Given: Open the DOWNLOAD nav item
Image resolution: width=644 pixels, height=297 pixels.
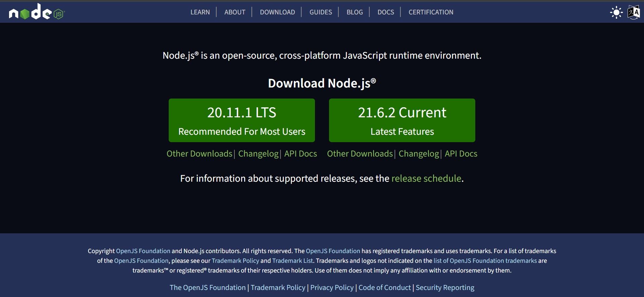Looking at the screenshot, I should point(277,12).
